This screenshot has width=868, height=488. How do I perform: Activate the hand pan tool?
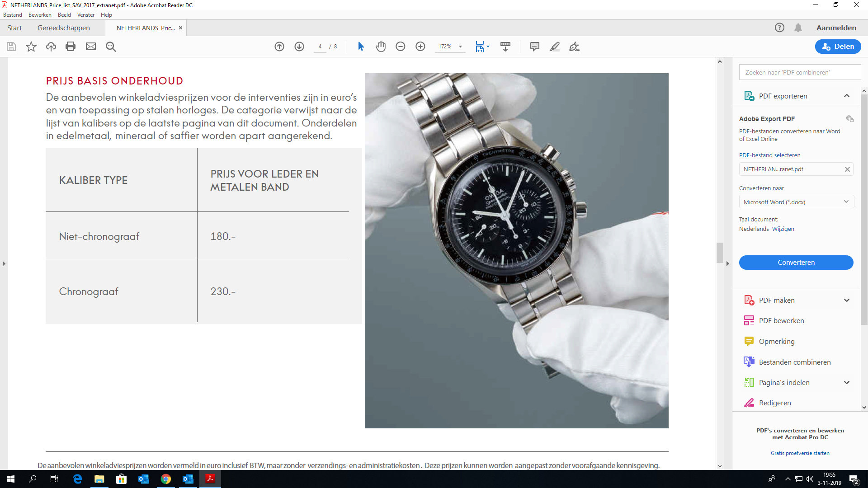(381, 47)
